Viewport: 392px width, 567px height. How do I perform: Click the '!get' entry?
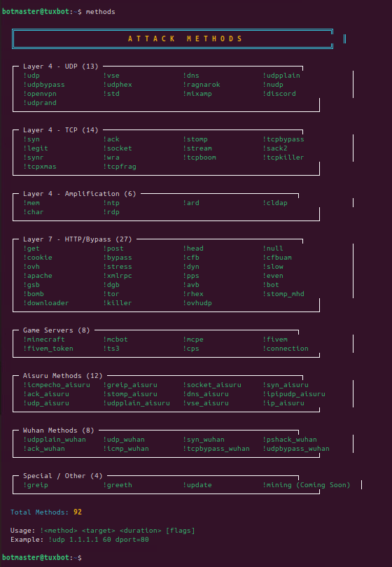click(31, 248)
